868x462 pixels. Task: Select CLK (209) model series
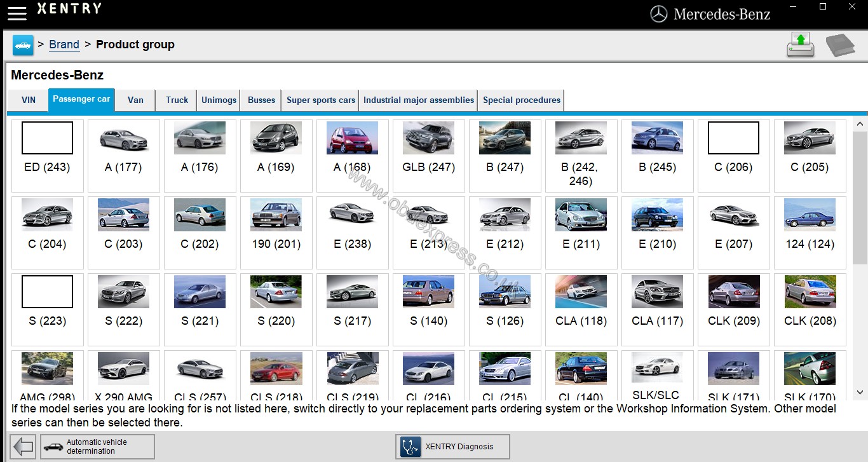click(734, 309)
